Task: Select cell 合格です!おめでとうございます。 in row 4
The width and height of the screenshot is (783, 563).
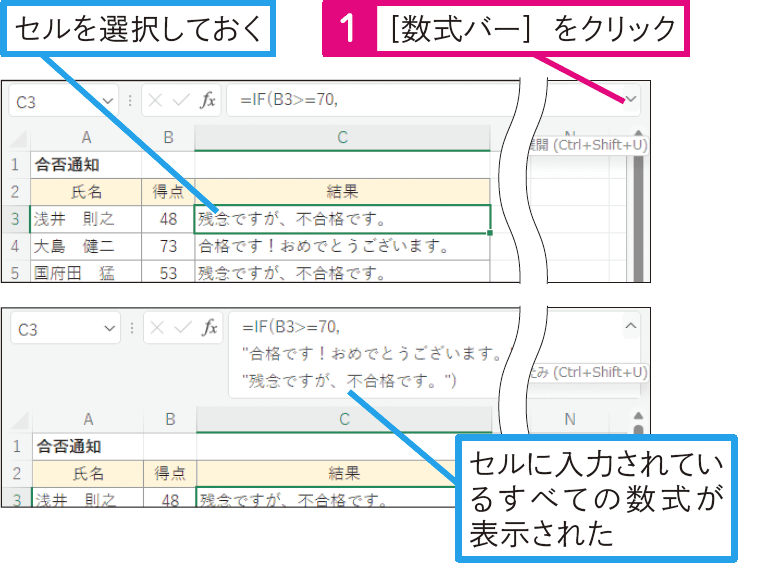Action: pos(342,246)
